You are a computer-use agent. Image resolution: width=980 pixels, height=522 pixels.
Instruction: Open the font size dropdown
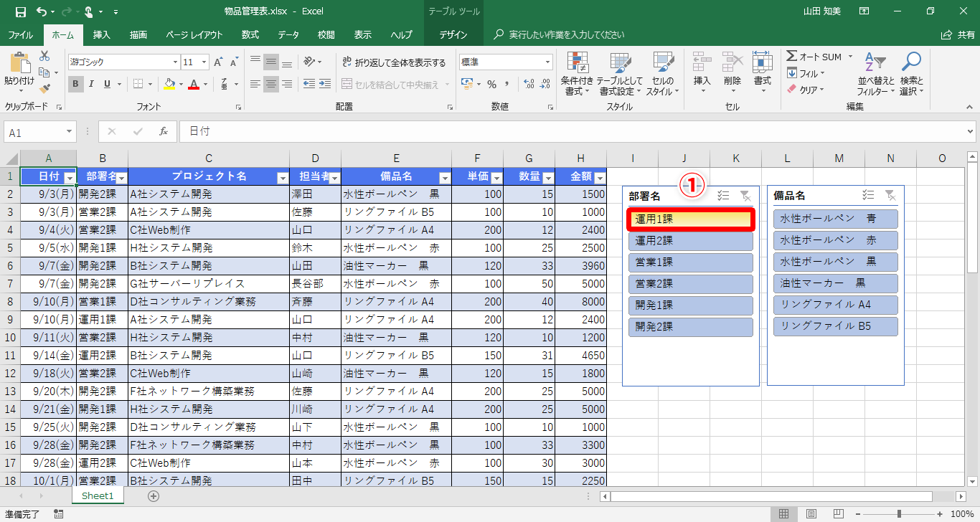click(204, 62)
